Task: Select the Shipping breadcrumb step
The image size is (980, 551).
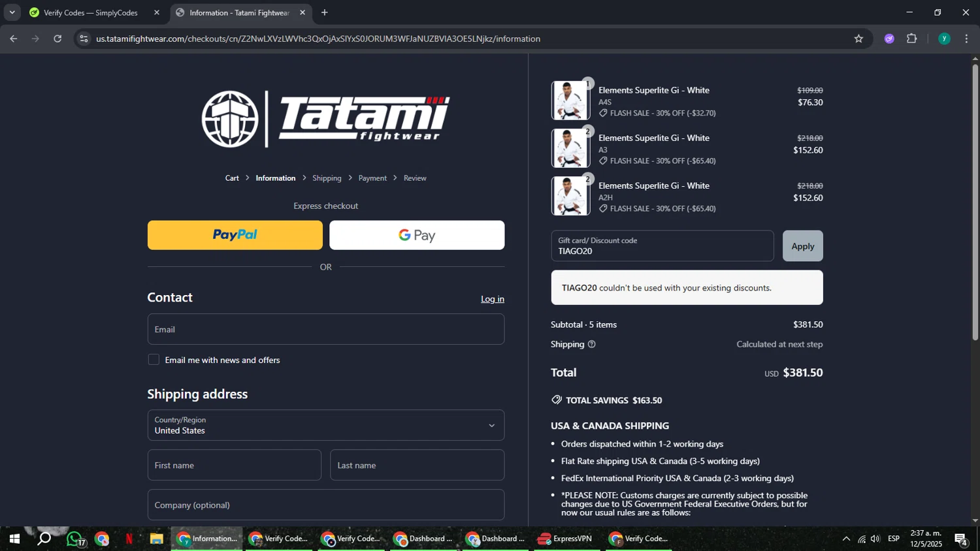Action: pyautogui.click(x=327, y=178)
